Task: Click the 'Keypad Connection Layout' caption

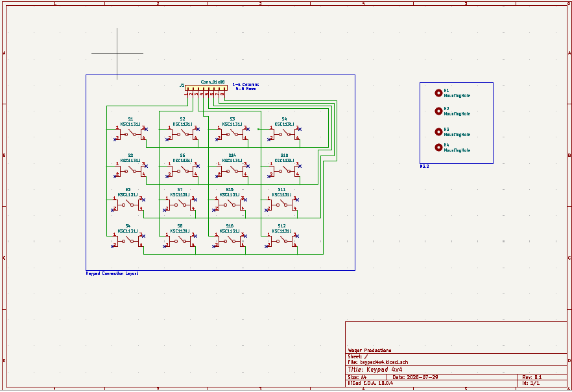Action: 112,273
